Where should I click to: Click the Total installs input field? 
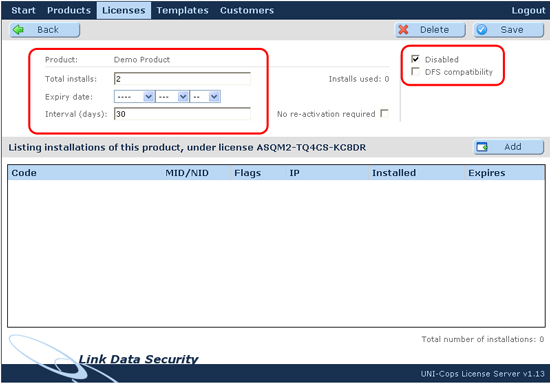(182, 79)
